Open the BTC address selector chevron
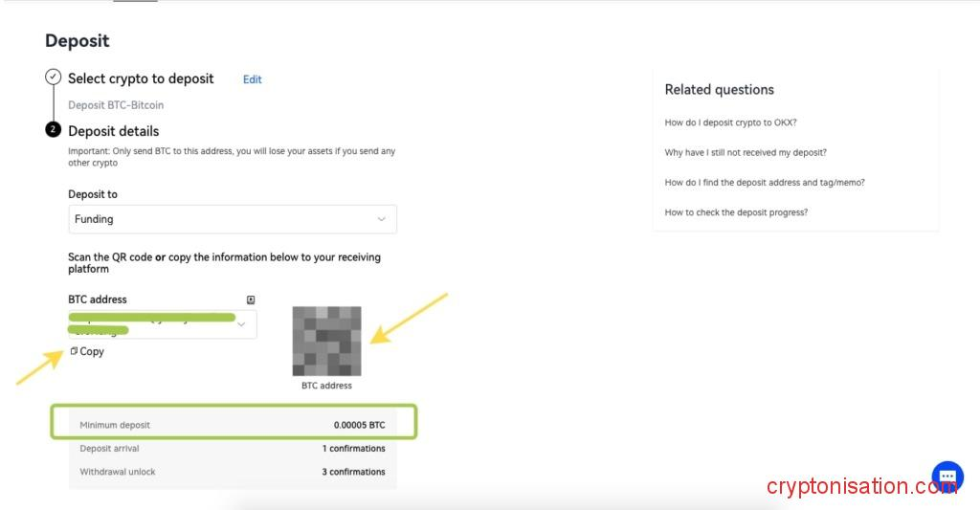The height and width of the screenshot is (510, 980). 241,324
